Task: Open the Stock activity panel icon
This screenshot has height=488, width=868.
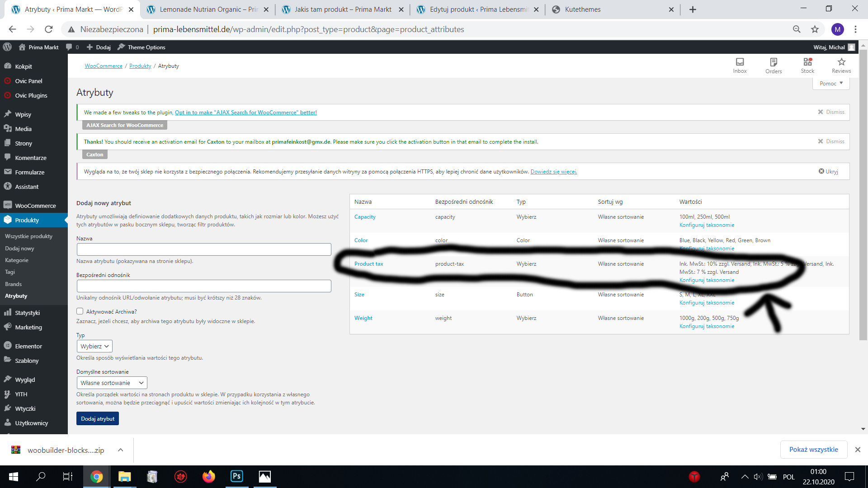Action: (807, 65)
